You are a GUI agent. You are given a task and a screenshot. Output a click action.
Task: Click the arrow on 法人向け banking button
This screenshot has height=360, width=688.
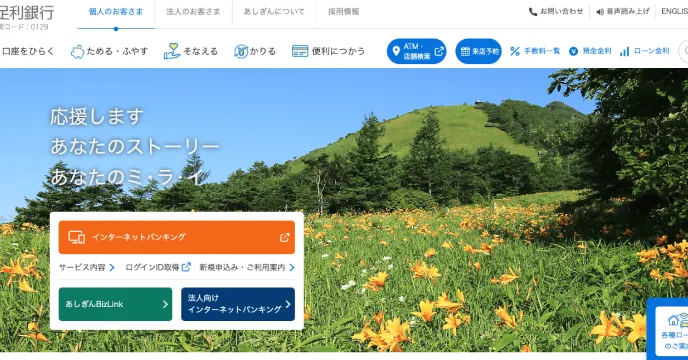pyautogui.click(x=288, y=304)
